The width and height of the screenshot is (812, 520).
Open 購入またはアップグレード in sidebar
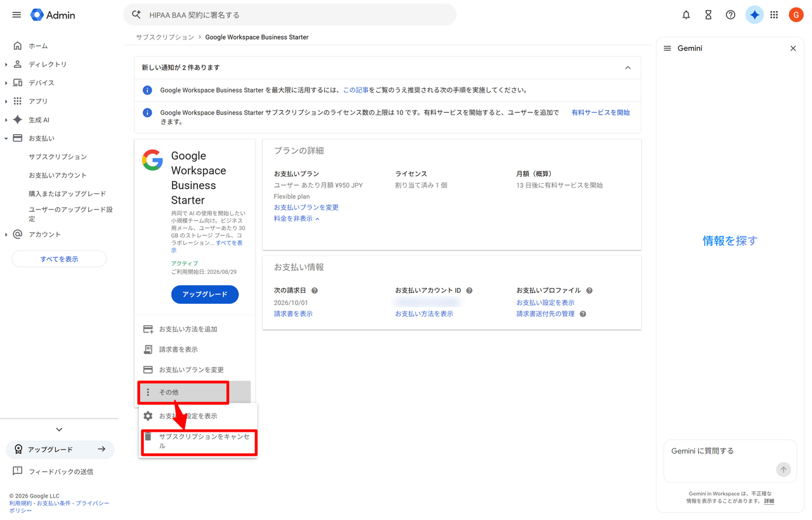pyautogui.click(x=67, y=193)
